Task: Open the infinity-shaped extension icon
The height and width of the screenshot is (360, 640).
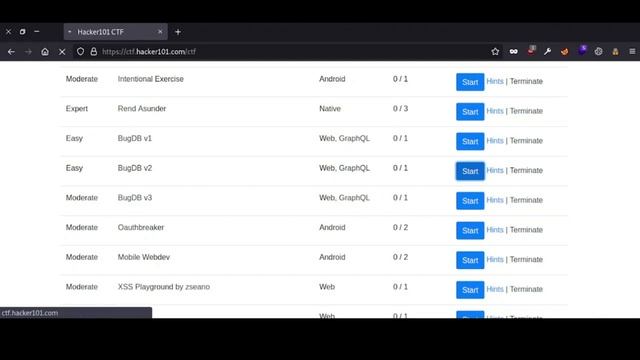Action: click(513, 51)
